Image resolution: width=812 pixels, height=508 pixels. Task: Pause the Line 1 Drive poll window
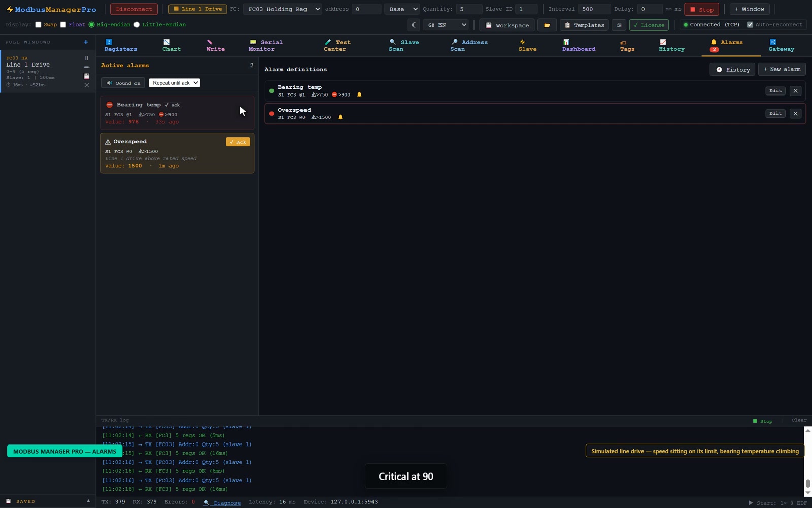(86, 58)
